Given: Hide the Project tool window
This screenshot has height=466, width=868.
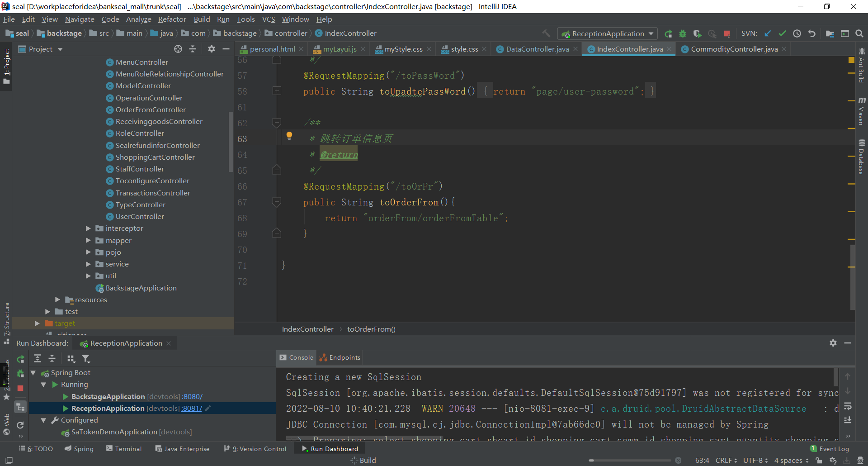Looking at the screenshot, I should click(226, 49).
